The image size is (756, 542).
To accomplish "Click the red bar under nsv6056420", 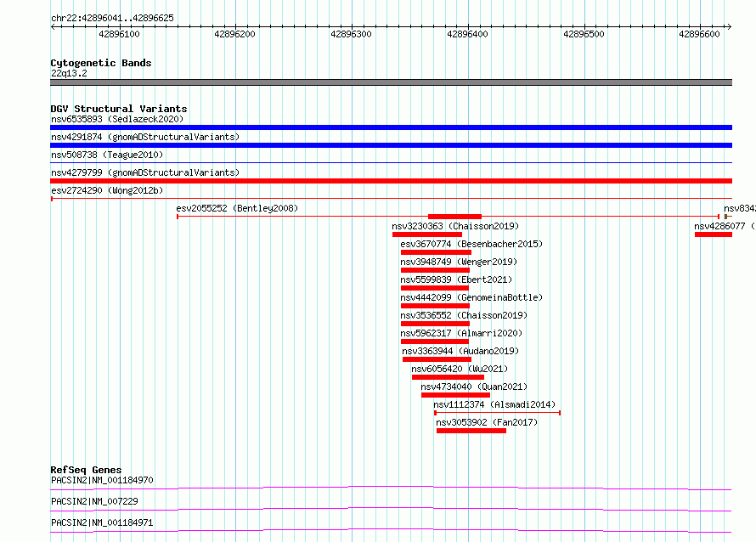I will point(448,377).
